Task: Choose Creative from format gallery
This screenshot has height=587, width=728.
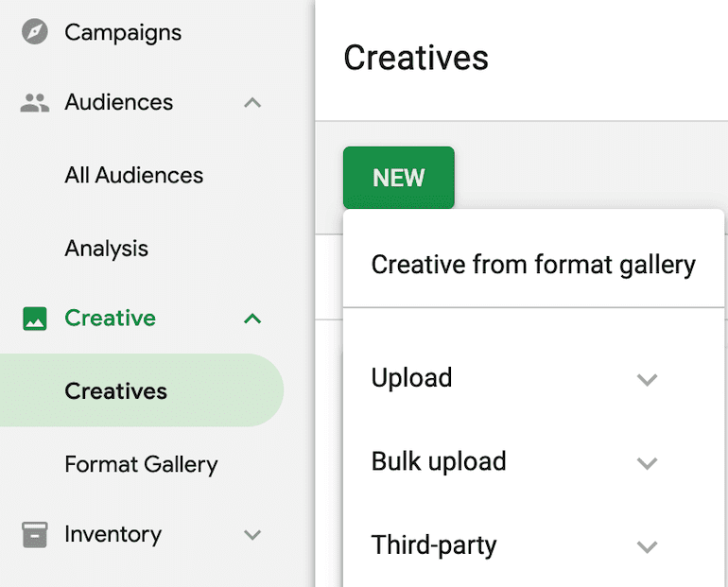Action: click(533, 265)
